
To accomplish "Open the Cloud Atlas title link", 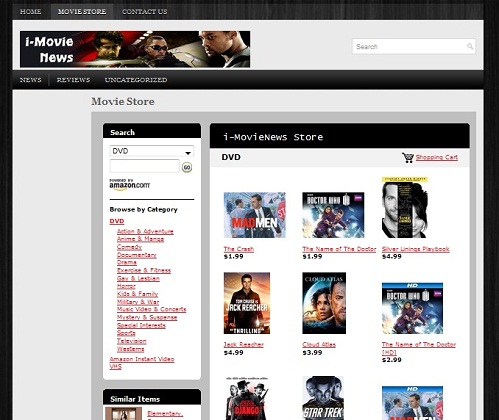I will (x=319, y=345).
